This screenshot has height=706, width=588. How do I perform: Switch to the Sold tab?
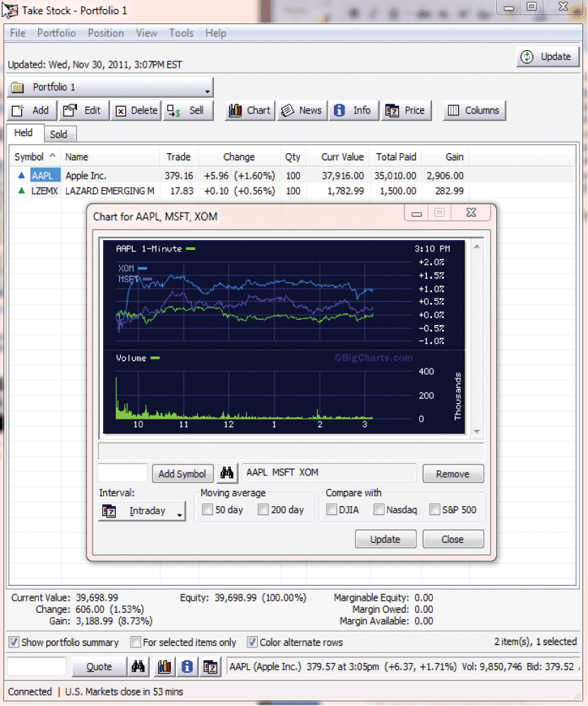click(59, 134)
